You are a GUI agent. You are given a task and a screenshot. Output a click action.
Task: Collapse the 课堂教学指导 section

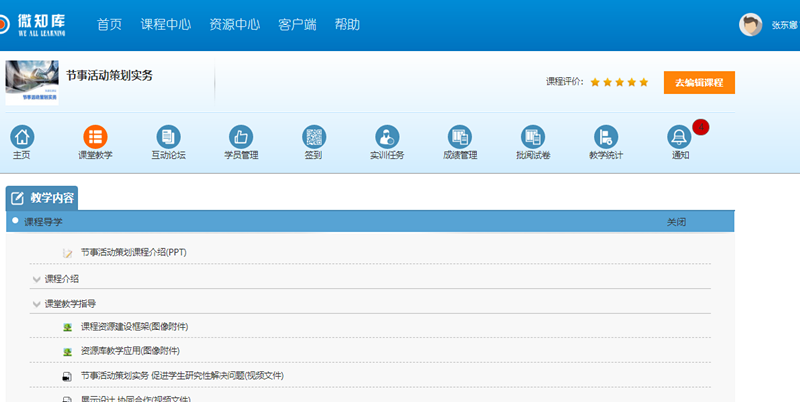click(37, 303)
